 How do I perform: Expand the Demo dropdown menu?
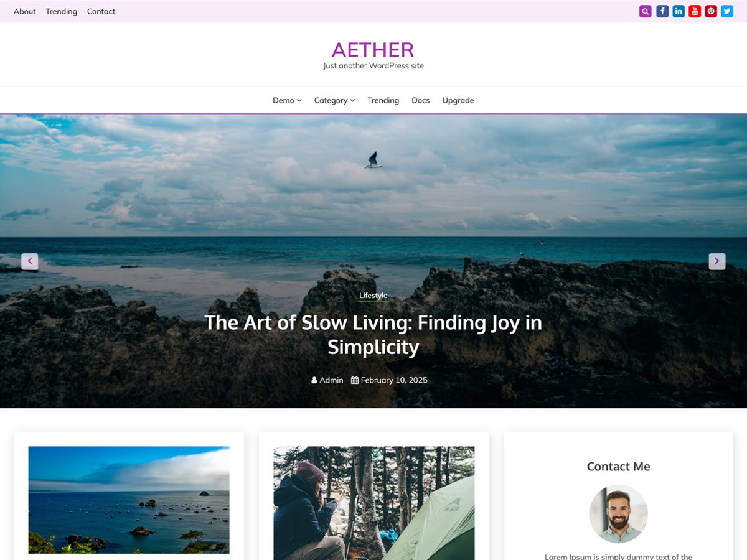[287, 100]
